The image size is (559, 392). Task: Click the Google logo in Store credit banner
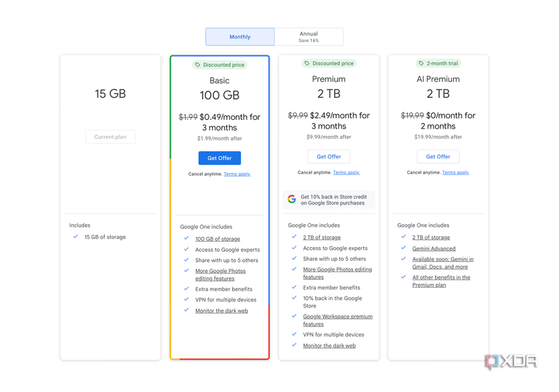tap(292, 199)
